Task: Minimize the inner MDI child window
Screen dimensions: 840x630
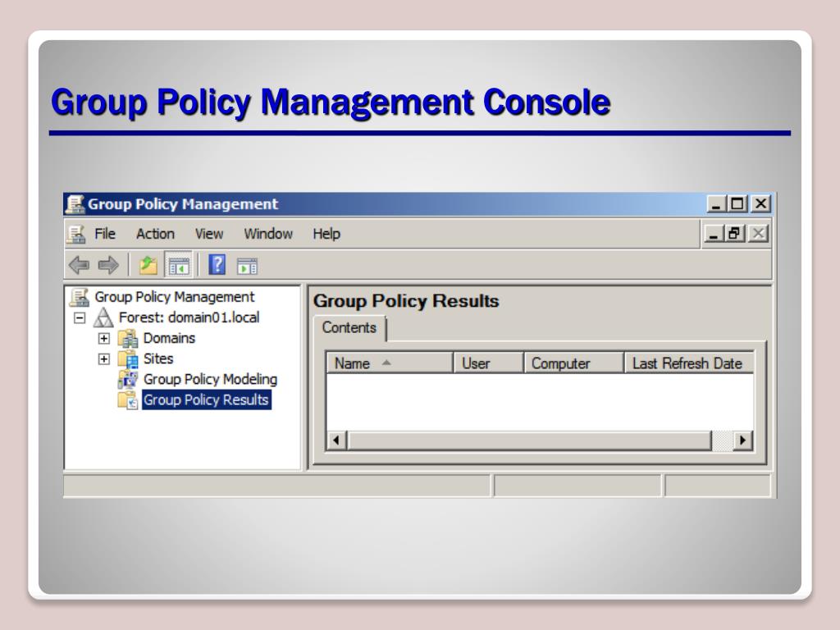Action: (714, 234)
